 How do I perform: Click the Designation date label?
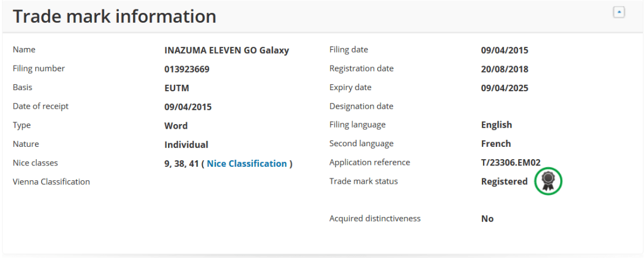pyautogui.click(x=361, y=106)
